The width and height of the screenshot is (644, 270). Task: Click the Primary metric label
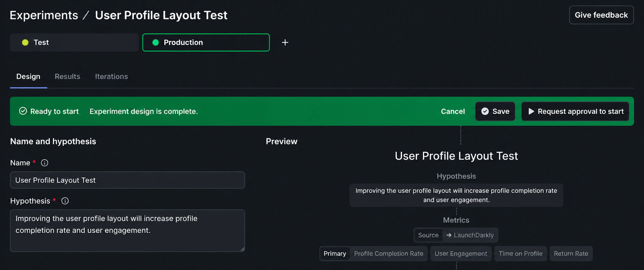[335, 254]
